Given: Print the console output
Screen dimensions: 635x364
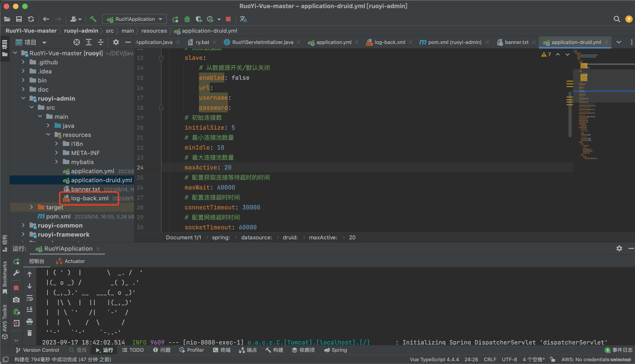Looking at the screenshot, I should point(29,321).
